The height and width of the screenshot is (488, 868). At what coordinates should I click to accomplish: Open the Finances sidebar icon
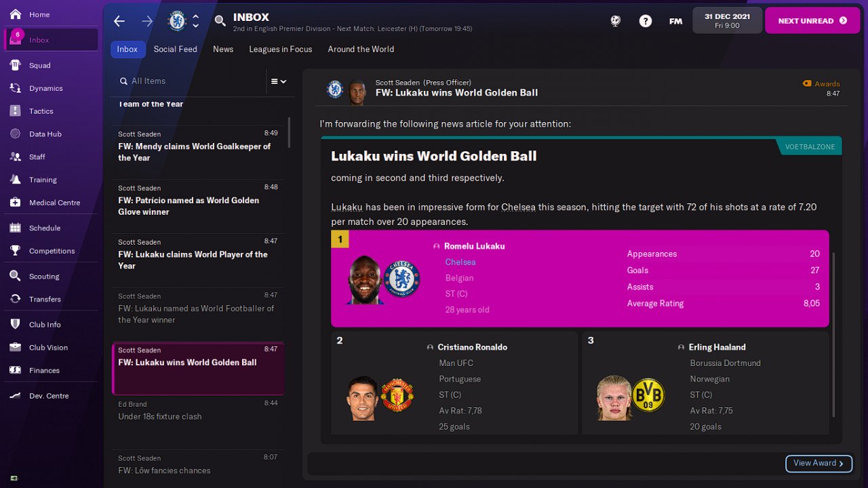(x=15, y=370)
